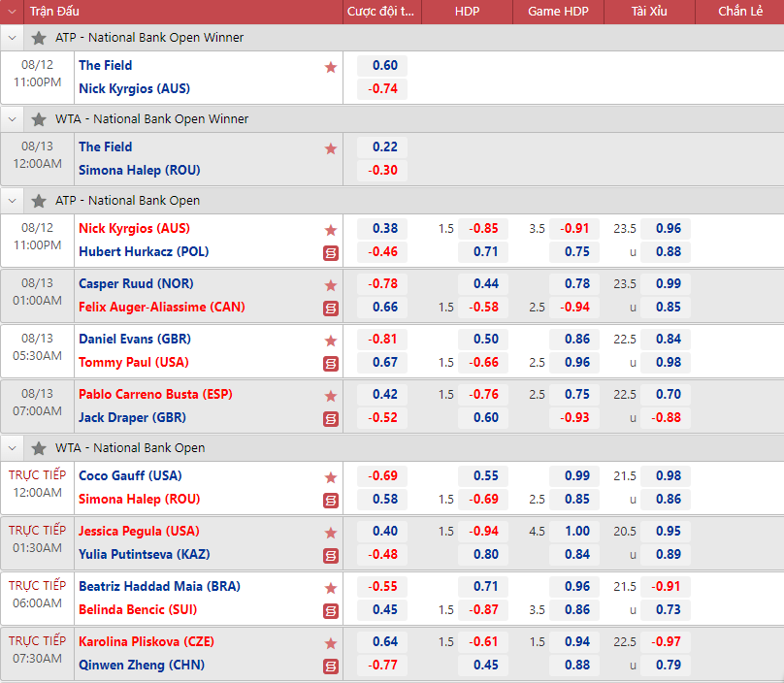Viewport: 784px width, 683px height.
Task: Open stats icon for Pliskova vs Qinwen Zheng
Action: pos(331,667)
